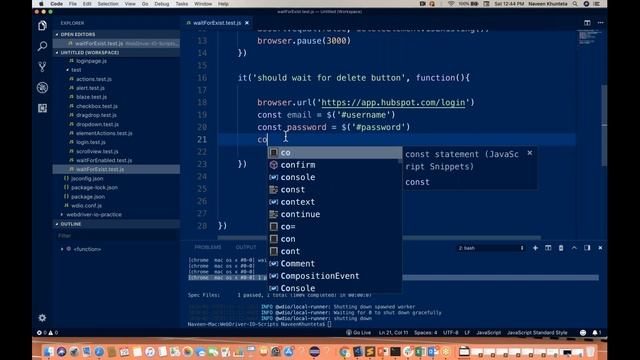Viewport: 640px width, 360px height.
Task: Open the errors and warnings status item
Action: pos(47,333)
